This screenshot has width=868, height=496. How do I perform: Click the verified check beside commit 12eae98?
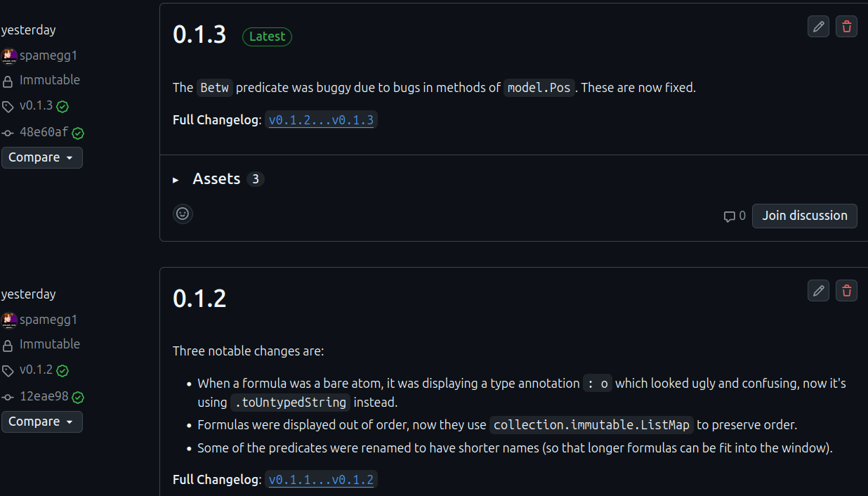[78, 397]
